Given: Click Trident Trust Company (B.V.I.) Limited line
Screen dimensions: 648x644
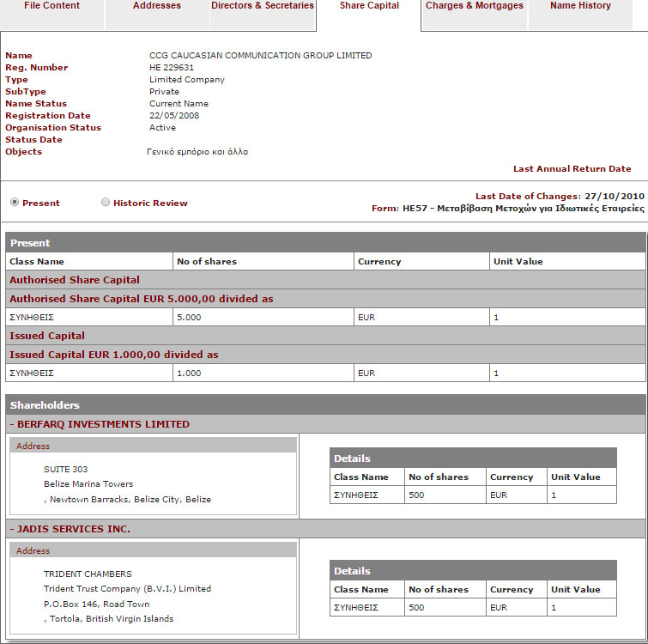Looking at the screenshot, I should pos(127,588).
